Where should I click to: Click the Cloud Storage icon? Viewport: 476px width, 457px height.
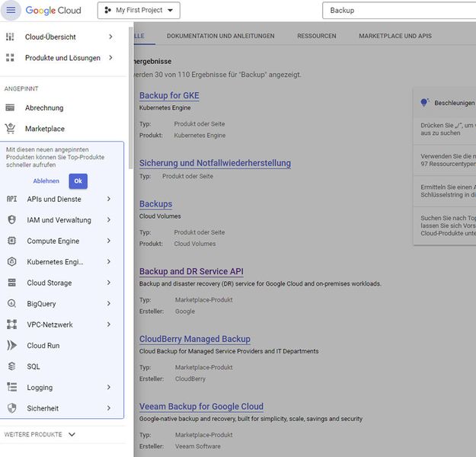coord(12,283)
